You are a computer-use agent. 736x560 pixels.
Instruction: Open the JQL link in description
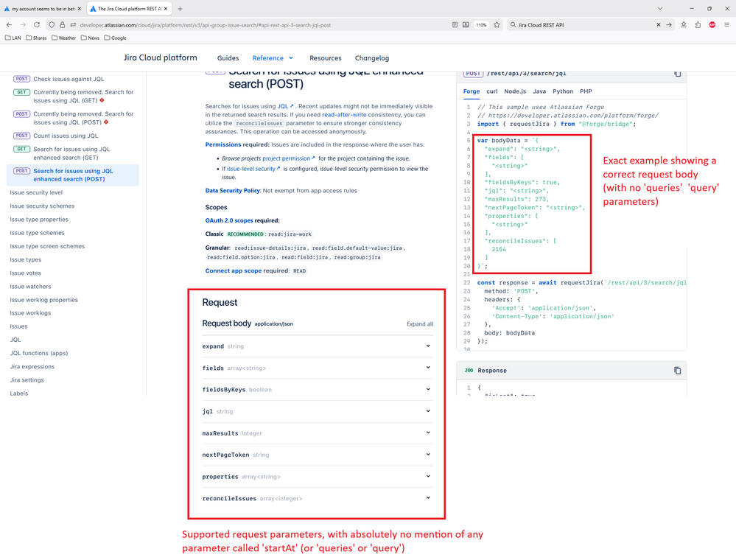[x=285, y=107]
